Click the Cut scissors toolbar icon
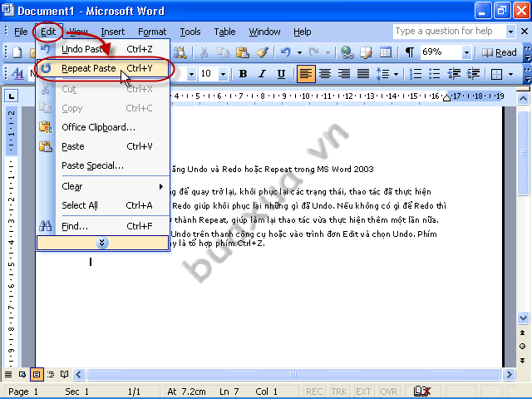Image resolution: width=532 pixels, height=399 pixels. (204, 52)
